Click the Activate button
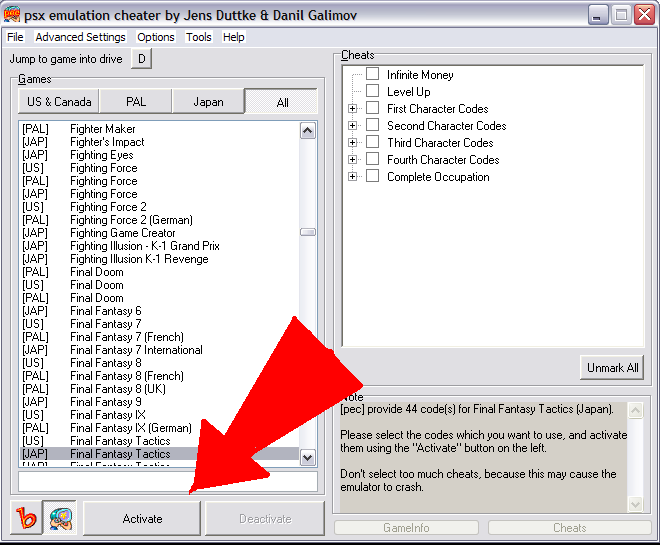 [x=142, y=519]
